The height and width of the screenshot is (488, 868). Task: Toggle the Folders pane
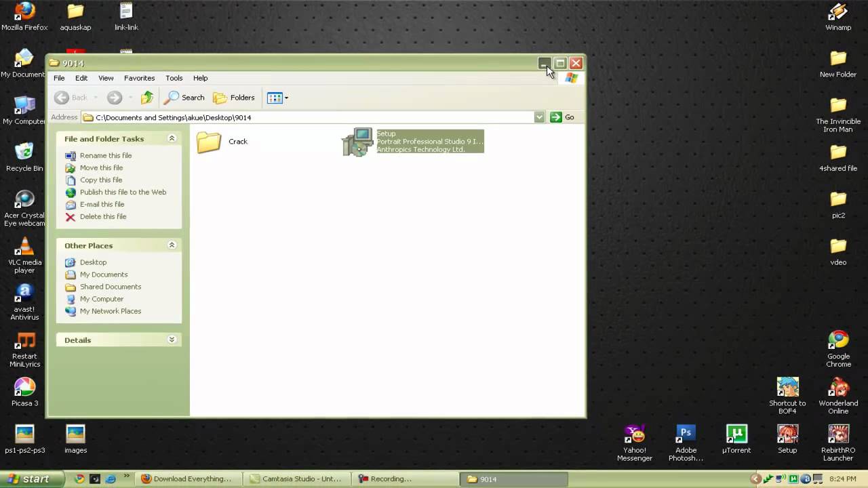pyautogui.click(x=234, y=98)
